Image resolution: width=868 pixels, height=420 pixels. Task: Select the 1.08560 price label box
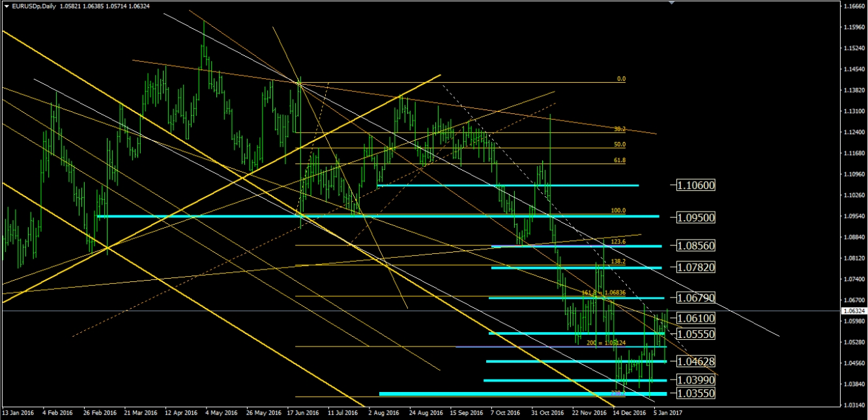click(696, 246)
